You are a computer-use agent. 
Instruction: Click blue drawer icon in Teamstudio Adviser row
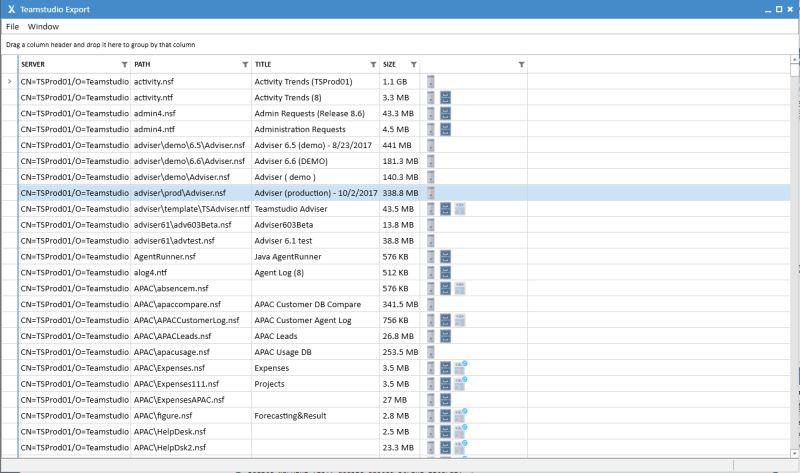[x=445, y=209]
